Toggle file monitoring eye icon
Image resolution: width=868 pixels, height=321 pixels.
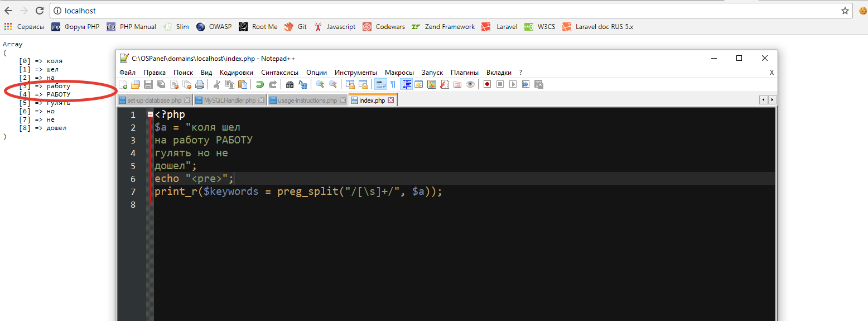pyautogui.click(x=470, y=84)
